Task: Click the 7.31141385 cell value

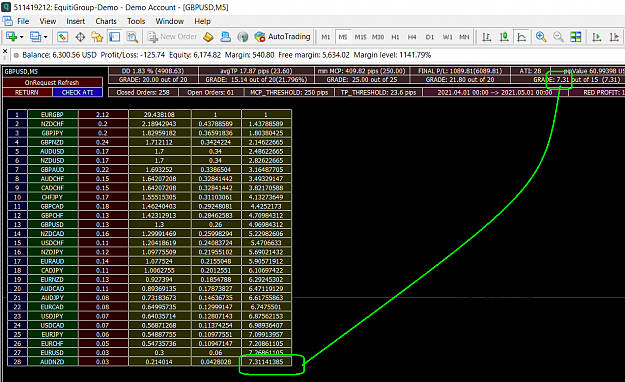Action: tap(266, 362)
